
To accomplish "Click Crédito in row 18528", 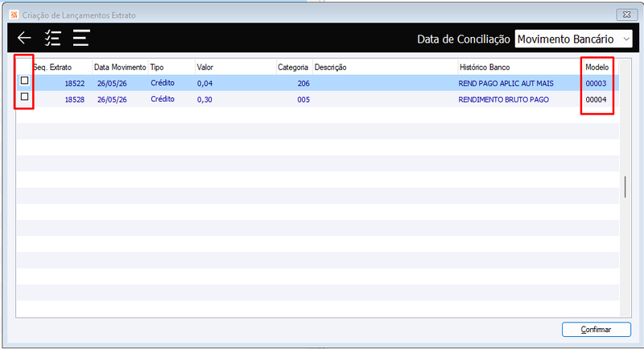I will (x=163, y=99).
